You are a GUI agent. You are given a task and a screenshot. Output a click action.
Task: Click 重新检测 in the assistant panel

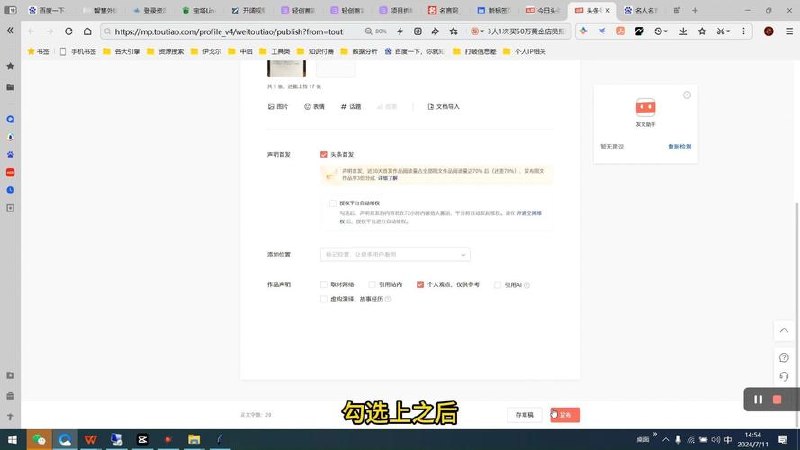click(x=680, y=146)
